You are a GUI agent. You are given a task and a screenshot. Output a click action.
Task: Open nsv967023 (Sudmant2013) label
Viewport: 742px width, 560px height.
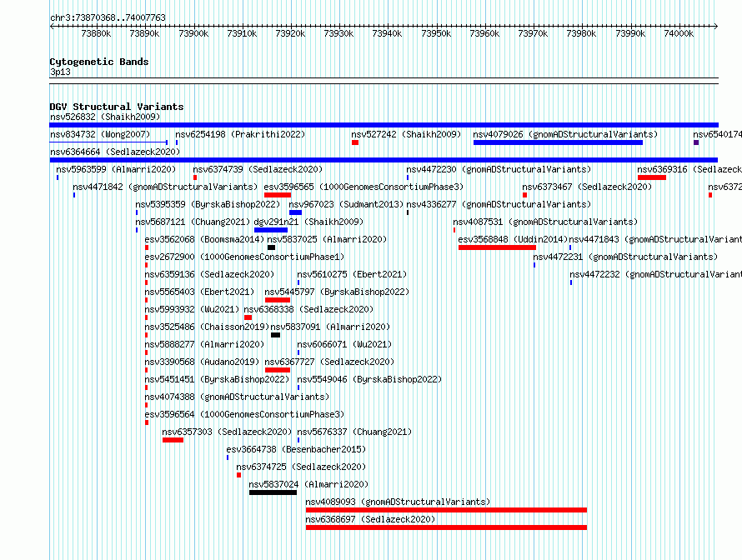point(346,204)
